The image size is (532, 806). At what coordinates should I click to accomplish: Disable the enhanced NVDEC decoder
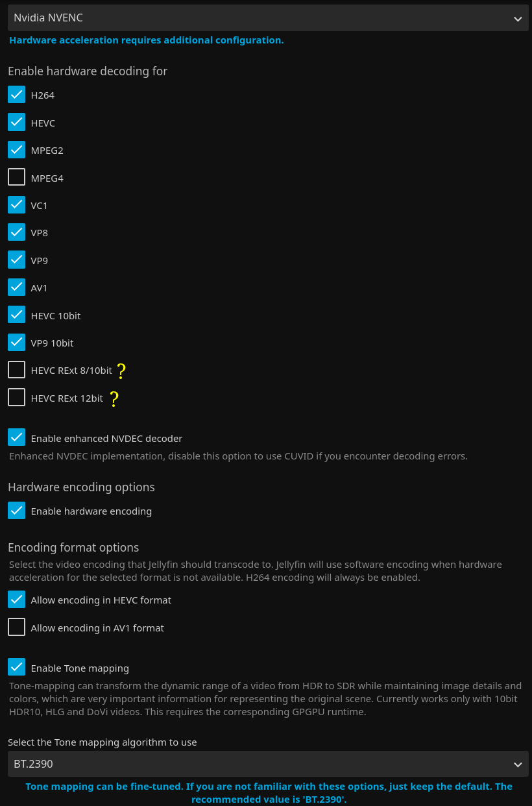pyautogui.click(x=17, y=438)
